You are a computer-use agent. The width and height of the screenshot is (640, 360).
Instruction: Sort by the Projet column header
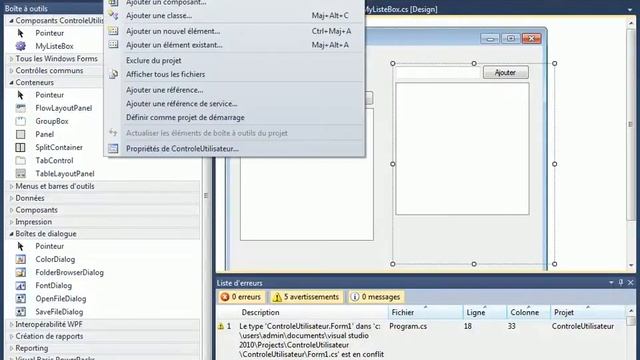point(588,312)
